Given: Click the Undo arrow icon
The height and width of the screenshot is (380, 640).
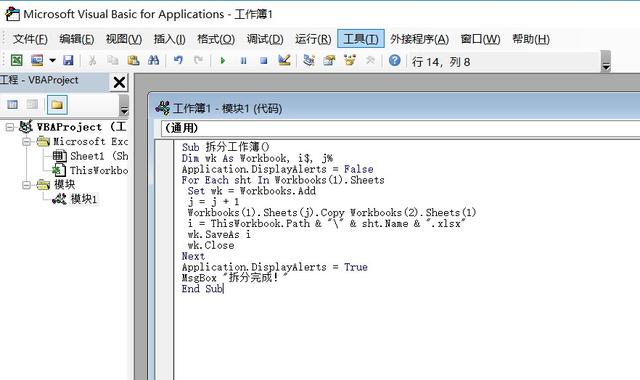Looking at the screenshot, I should pyautogui.click(x=178, y=60).
